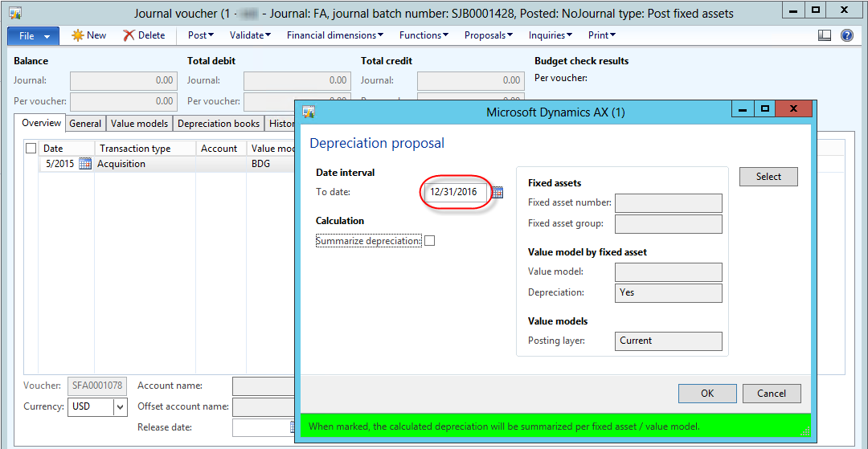Switch to the Value models tab

(x=139, y=124)
